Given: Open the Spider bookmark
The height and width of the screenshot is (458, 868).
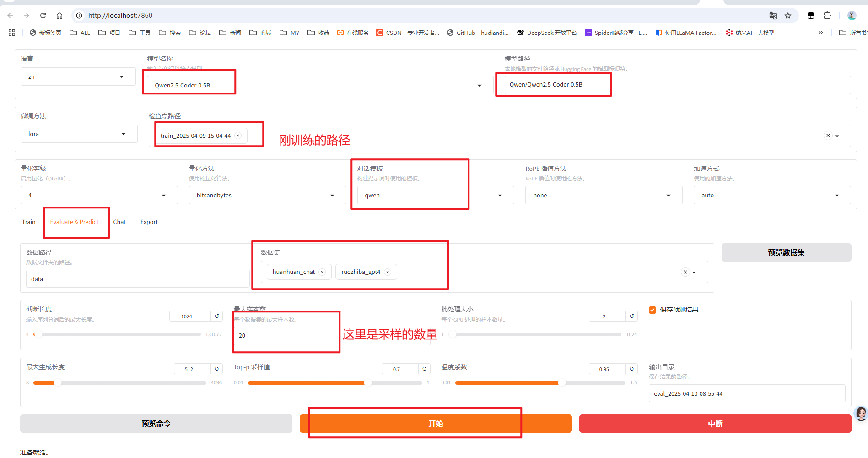Looking at the screenshot, I should 616,33.
